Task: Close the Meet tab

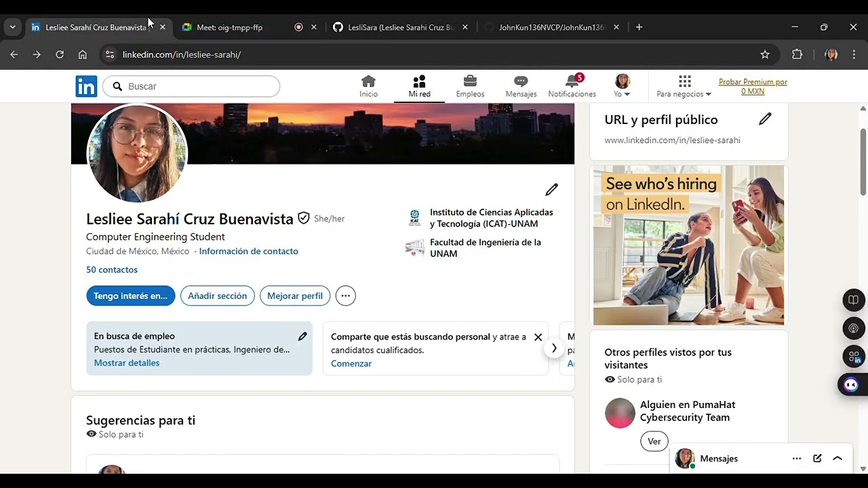Action: pos(313,27)
